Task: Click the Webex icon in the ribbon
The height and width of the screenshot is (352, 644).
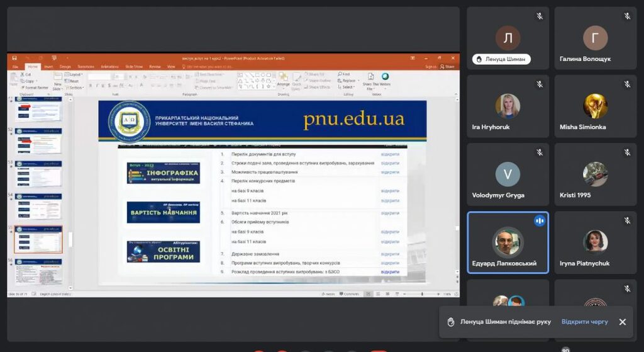Action: coord(385,77)
